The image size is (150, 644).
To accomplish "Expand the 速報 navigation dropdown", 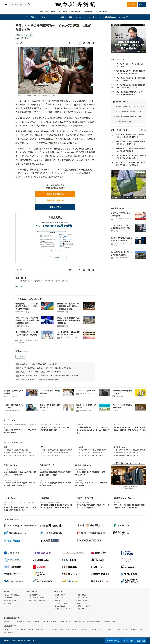I will coord(34,17).
